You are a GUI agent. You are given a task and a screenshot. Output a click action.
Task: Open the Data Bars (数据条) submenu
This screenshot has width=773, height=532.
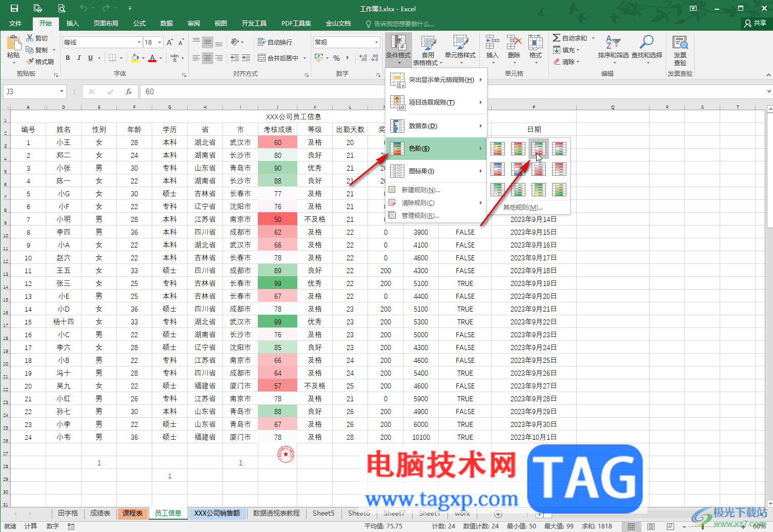coord(436,126)
